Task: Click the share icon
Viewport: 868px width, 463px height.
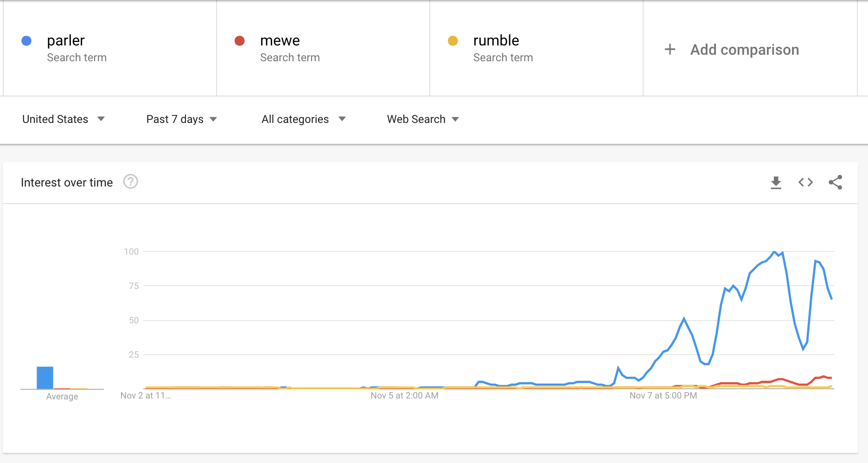Action: point(835,182)
